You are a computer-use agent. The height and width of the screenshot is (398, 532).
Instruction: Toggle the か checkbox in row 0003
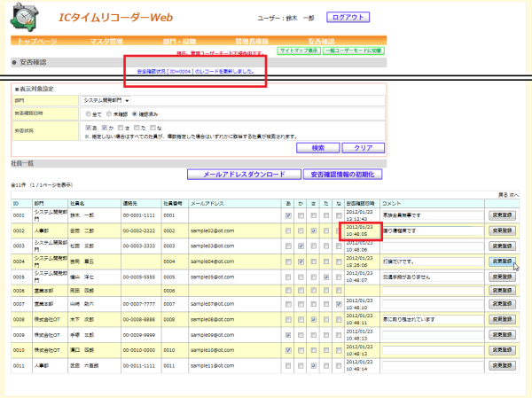301,246
